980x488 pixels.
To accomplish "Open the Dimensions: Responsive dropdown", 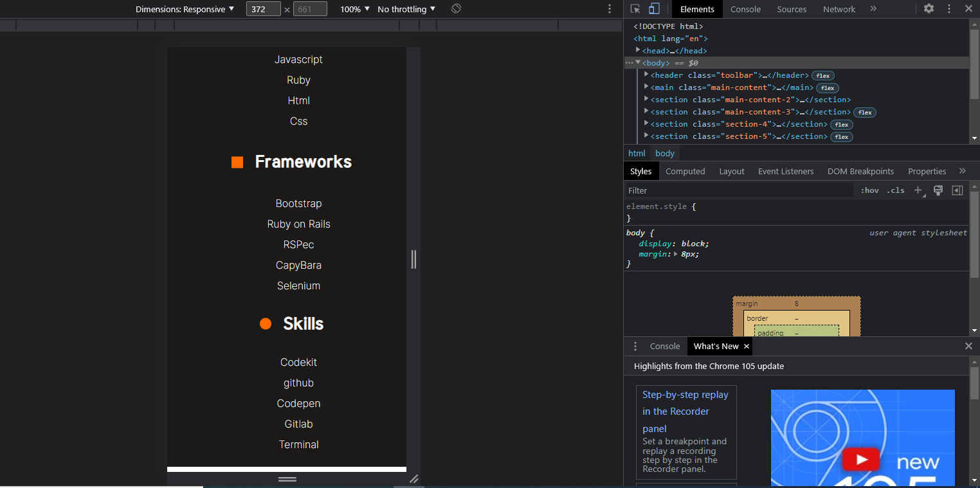I will (x=182, y=9).
